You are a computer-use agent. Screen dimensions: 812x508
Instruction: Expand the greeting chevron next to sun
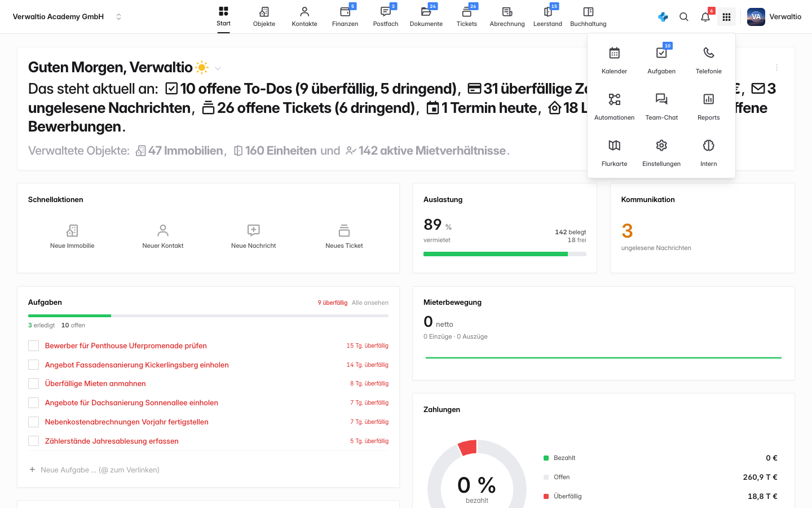pyautogui.click(x=218, y=68)
